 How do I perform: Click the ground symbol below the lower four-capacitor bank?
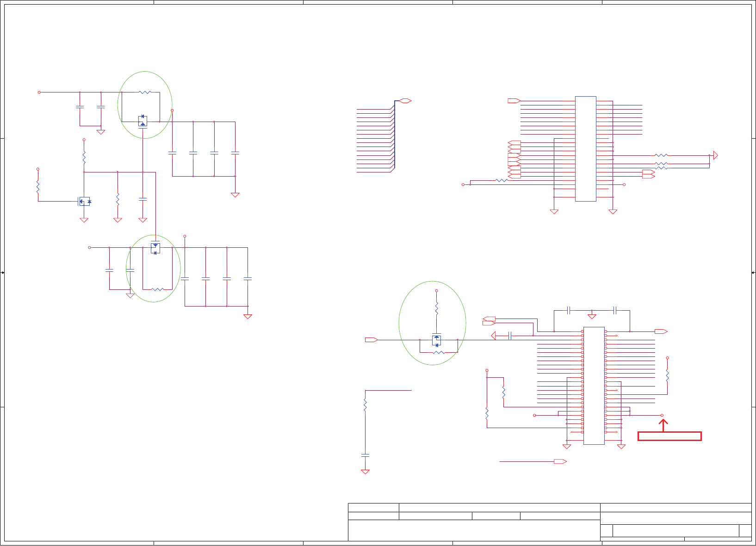(248, 317)
